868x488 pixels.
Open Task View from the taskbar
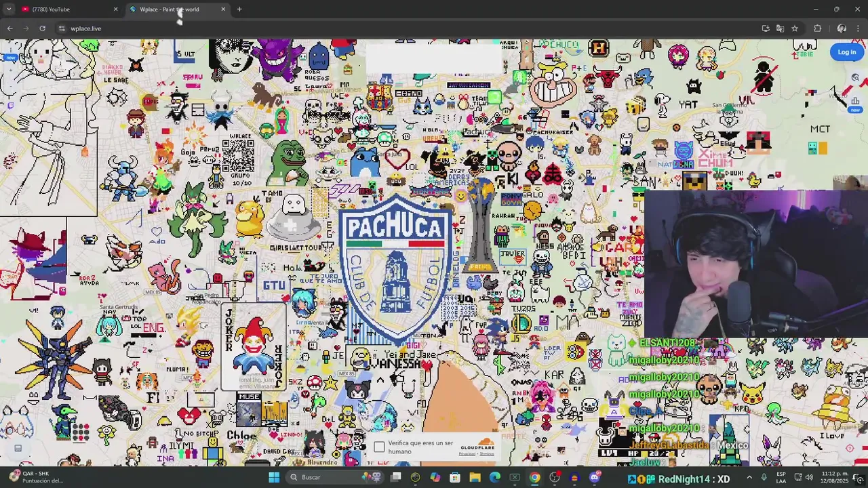(x=395, y=477)
